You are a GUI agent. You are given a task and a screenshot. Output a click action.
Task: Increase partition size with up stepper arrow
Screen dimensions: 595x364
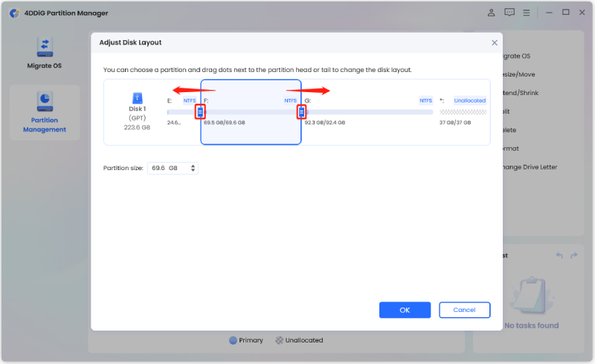pos(193,166)
